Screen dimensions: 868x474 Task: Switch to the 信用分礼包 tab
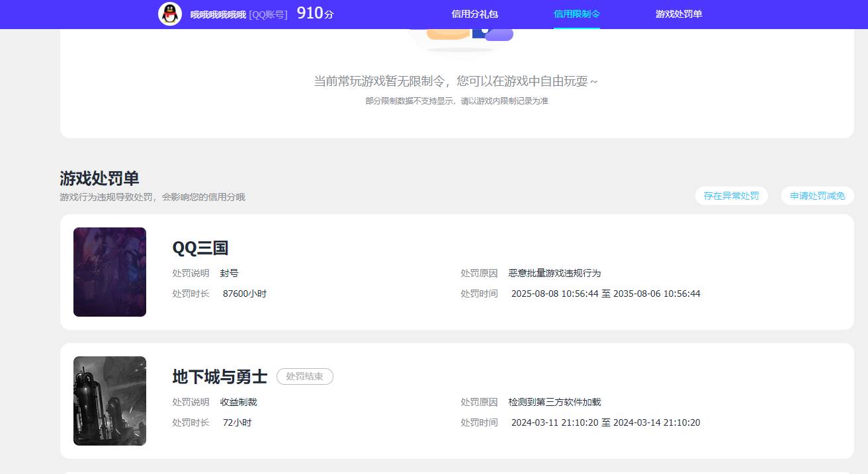click(x=474, y=14)
